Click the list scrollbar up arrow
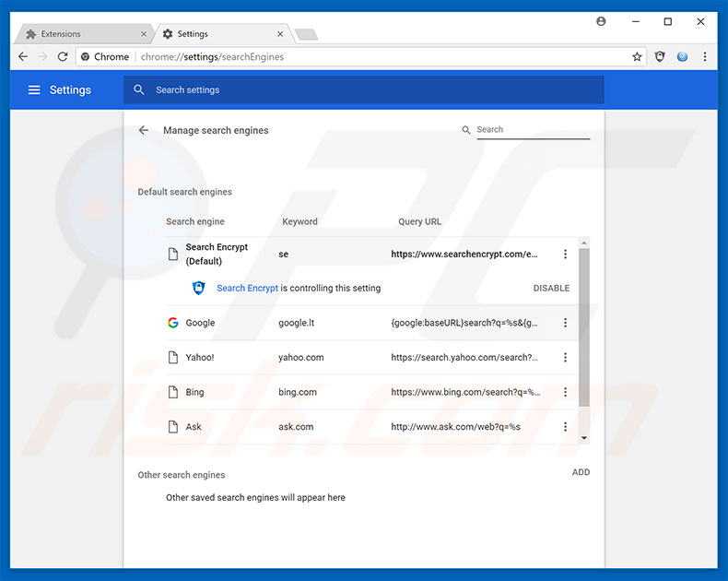 pos(584,243)
